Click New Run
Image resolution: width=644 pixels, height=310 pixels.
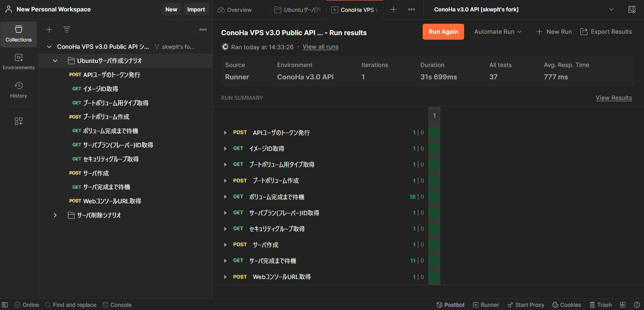[554, 31]
